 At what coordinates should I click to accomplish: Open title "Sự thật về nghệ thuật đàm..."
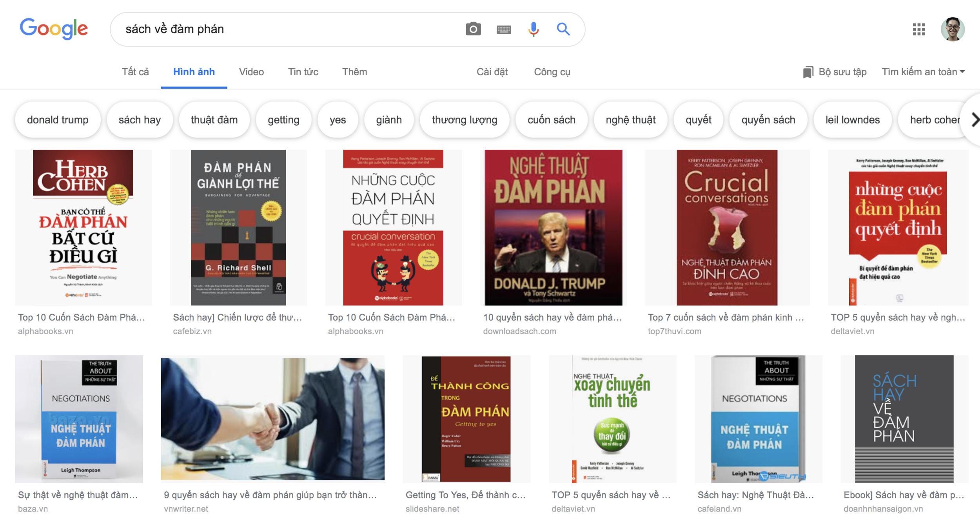point(78,495)
